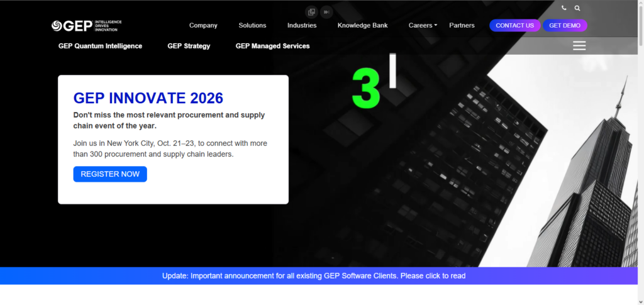Select GEP Managed Services tab
This screenshot has height=305, width=644.
point(273,46)
